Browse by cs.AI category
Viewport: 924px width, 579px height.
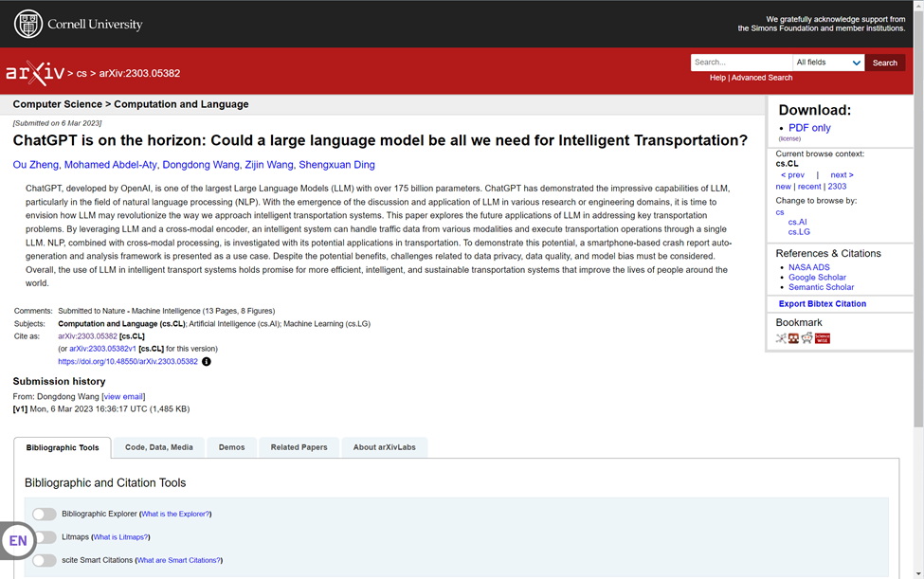point(797,222)
